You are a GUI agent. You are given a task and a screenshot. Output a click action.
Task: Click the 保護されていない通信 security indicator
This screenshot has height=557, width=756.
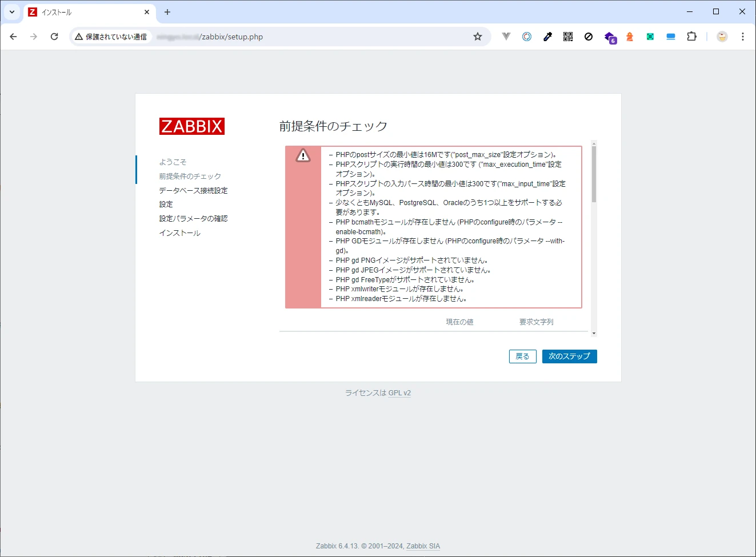pyautogui.click(x=111, y=37)
